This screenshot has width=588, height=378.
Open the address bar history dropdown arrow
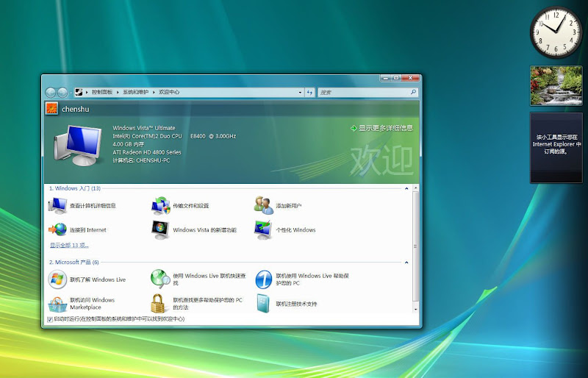300,93
